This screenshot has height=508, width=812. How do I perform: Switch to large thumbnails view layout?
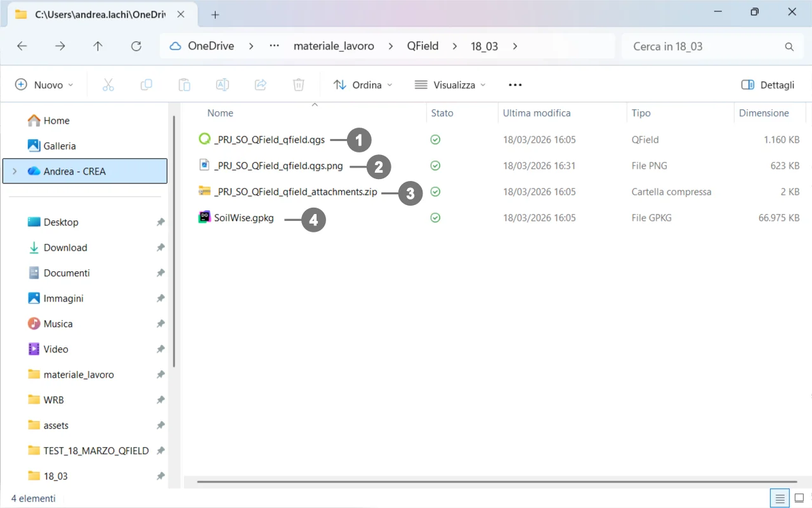799,498
